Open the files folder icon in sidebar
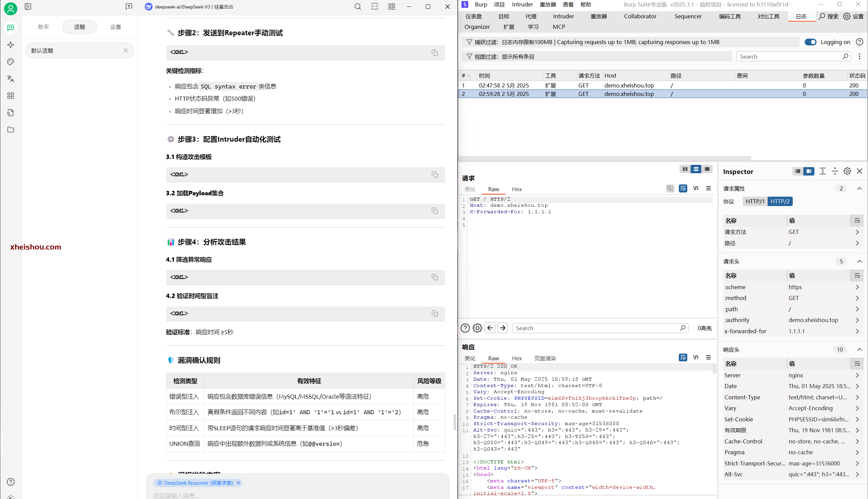 [x=11, y=129]
